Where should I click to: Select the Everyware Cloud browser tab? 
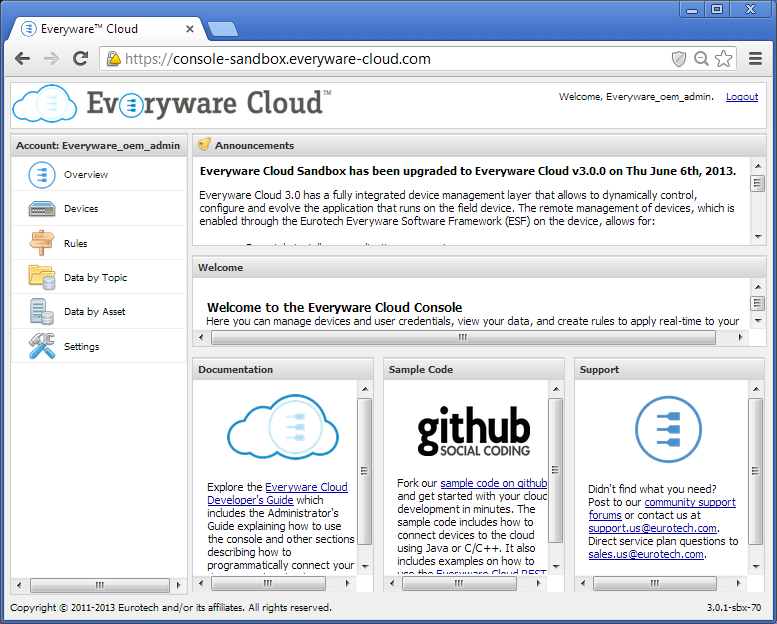pos(107,29)
